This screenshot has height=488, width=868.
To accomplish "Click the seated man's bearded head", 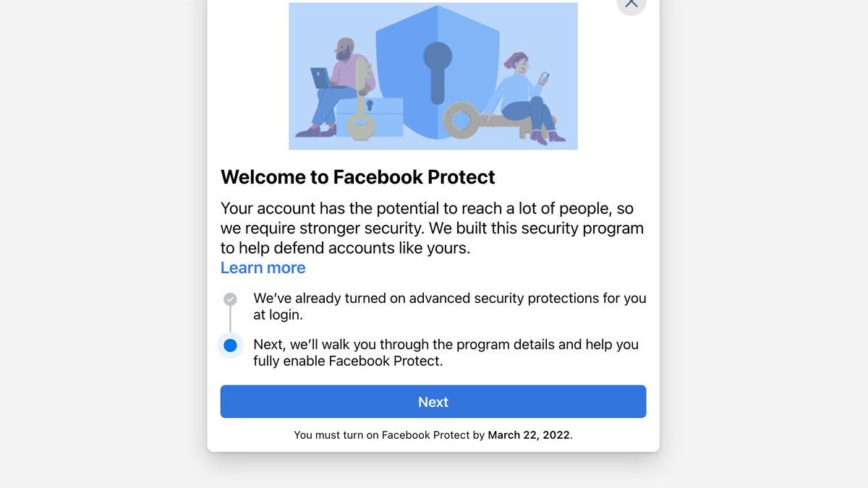I will [x=343, y=51].
